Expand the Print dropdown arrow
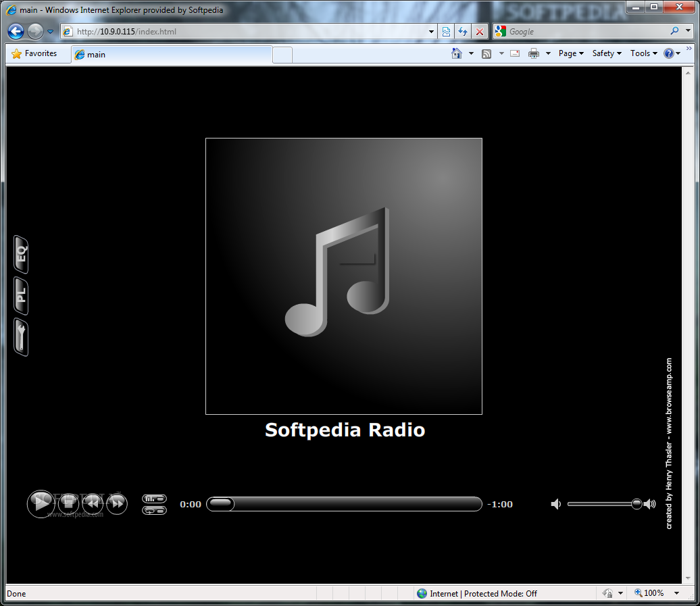The image size is (700, 606). pyautogui.click(x=548, y=53)
